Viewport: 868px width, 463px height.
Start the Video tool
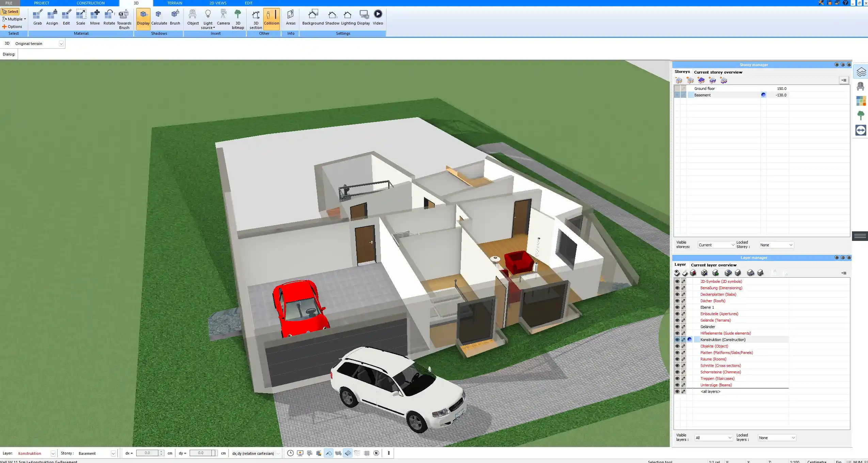click(x=378, y=18)
